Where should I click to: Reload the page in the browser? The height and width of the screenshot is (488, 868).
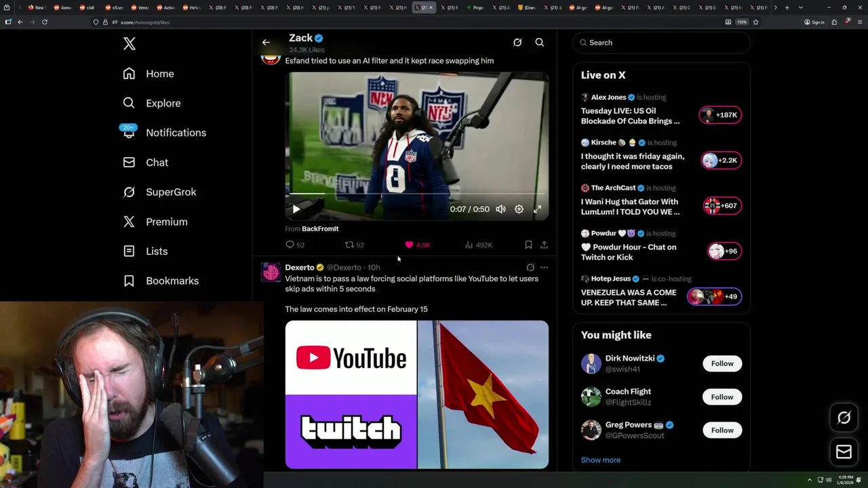(45, 22)
